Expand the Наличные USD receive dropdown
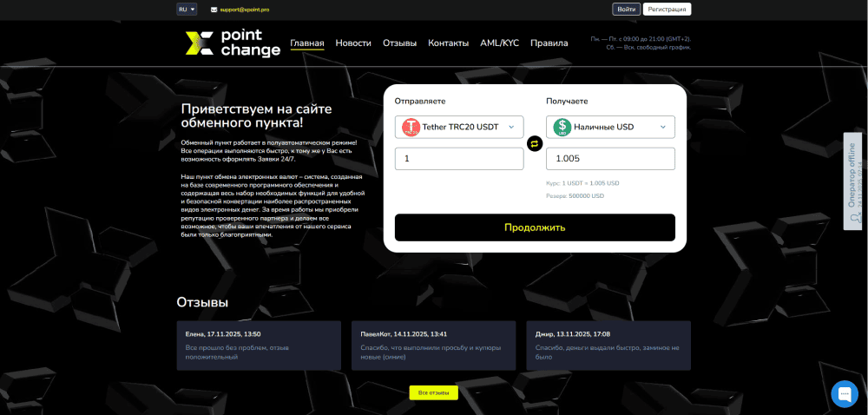 pyautogui.click(x=663, y=127)
